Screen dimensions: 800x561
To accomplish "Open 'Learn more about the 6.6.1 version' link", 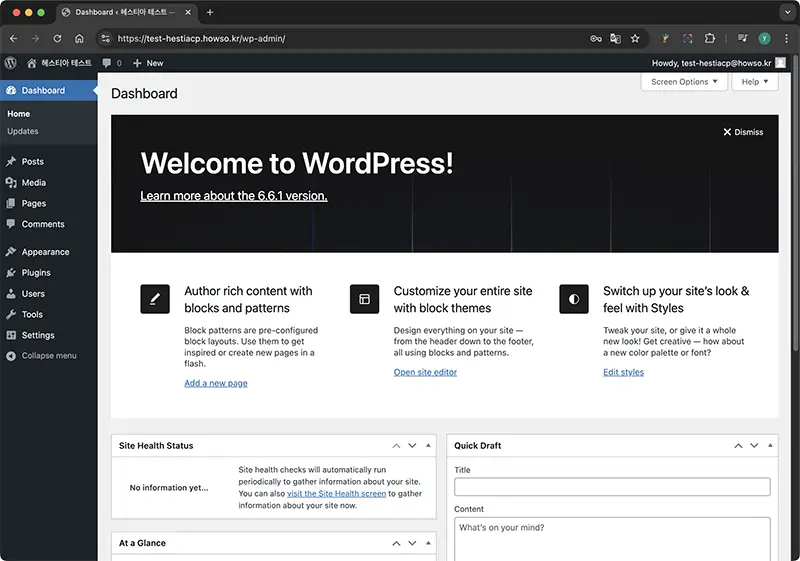I will pyautogui.click(x=234, y=196).
